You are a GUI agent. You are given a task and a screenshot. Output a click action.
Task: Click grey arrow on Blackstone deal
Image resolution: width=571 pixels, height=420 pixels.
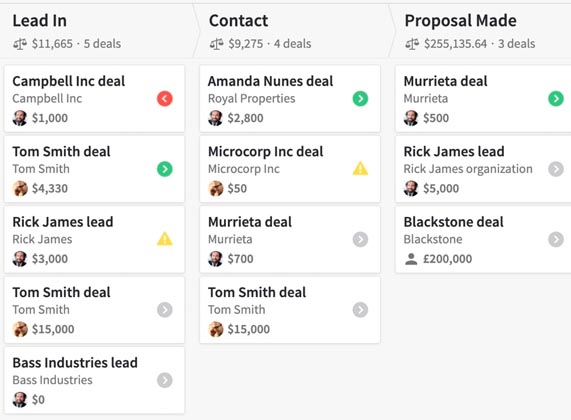[x=556, y=239]
